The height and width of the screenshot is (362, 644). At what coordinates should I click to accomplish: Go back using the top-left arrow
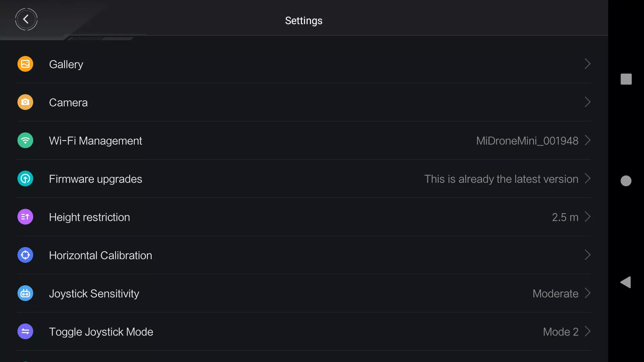click(x=26, y=19)
